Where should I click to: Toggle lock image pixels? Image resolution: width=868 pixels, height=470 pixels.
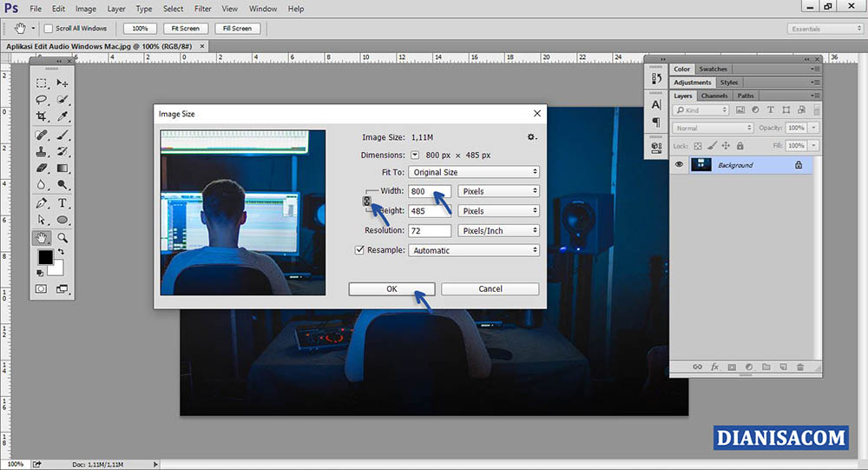click(712, 146)
